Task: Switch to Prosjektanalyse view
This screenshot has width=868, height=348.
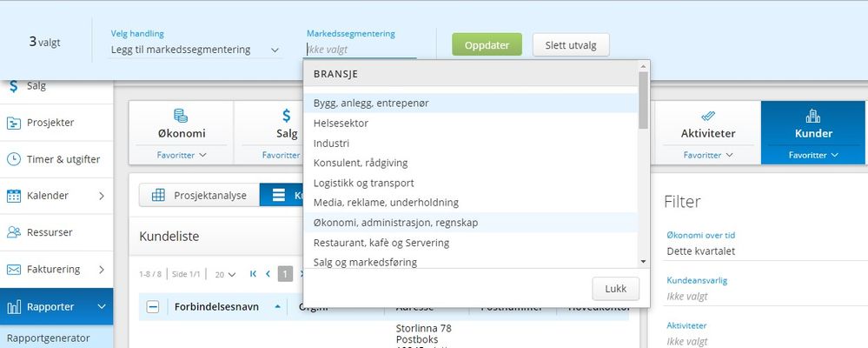Action: 199,195
